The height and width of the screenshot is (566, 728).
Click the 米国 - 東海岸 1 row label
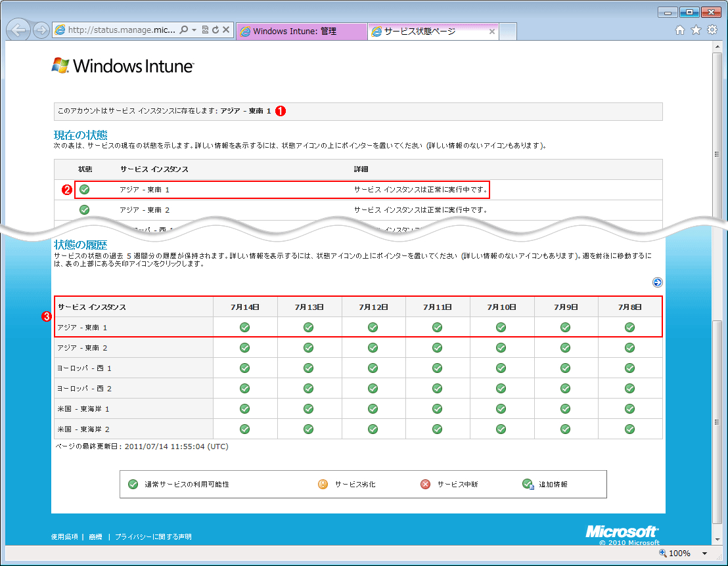pyautogui.click(x=83, y=409)
